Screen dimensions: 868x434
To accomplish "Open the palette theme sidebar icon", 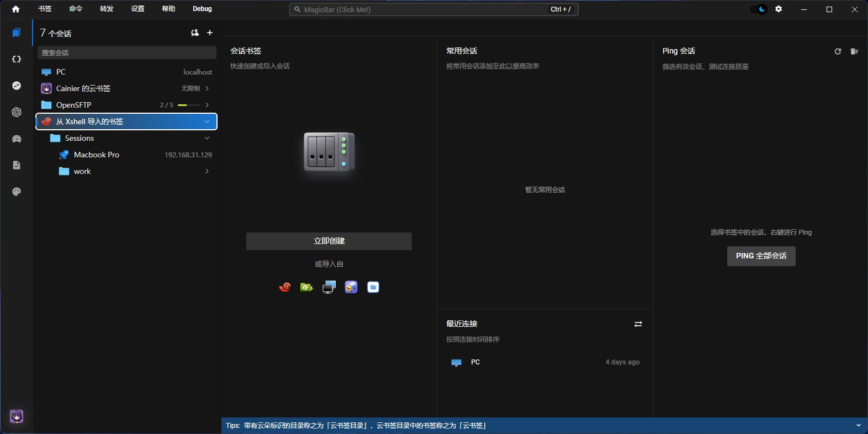I will tap(17, 192).
